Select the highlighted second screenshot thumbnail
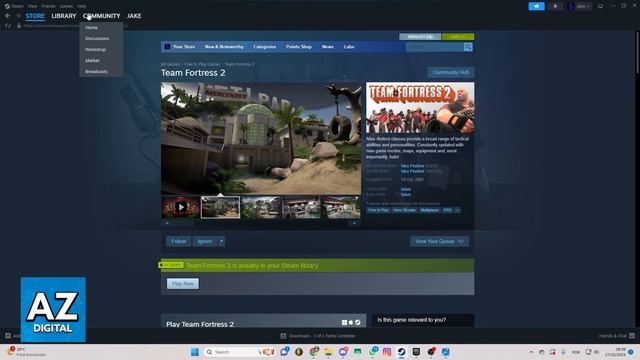The image size is (640, 360). [220, 207]
